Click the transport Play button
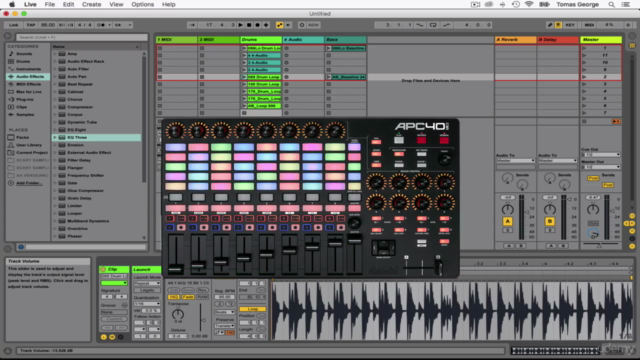Screen dimensions: 640x360 click(x=240, y=25)
